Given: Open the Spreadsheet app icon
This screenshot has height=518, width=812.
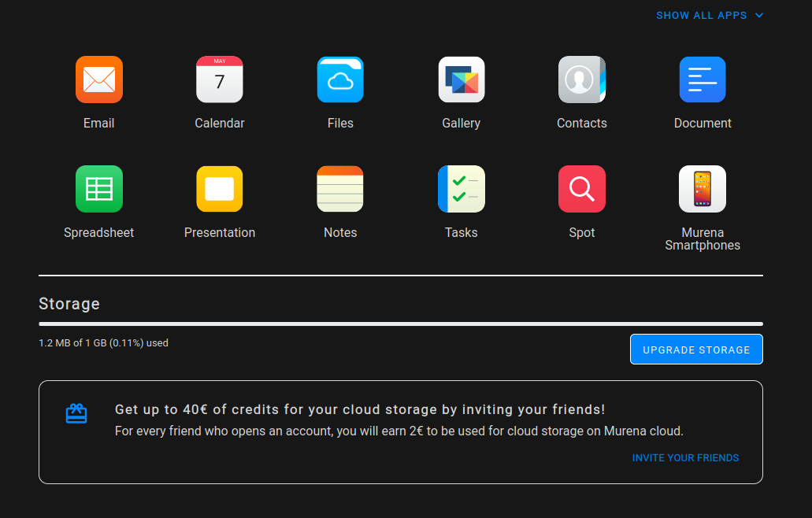Looking at the screenshot, I should pyautogui.click(x=98, y=189).
